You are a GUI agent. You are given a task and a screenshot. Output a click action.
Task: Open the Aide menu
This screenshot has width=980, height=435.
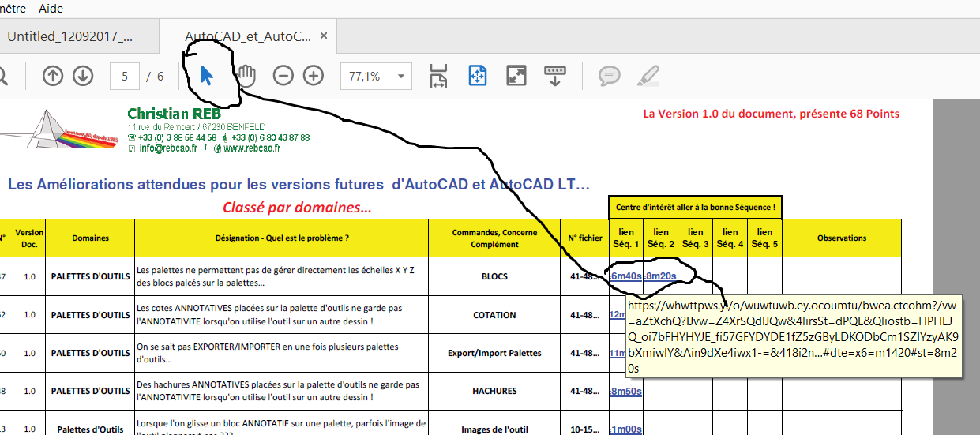point(51,9)
